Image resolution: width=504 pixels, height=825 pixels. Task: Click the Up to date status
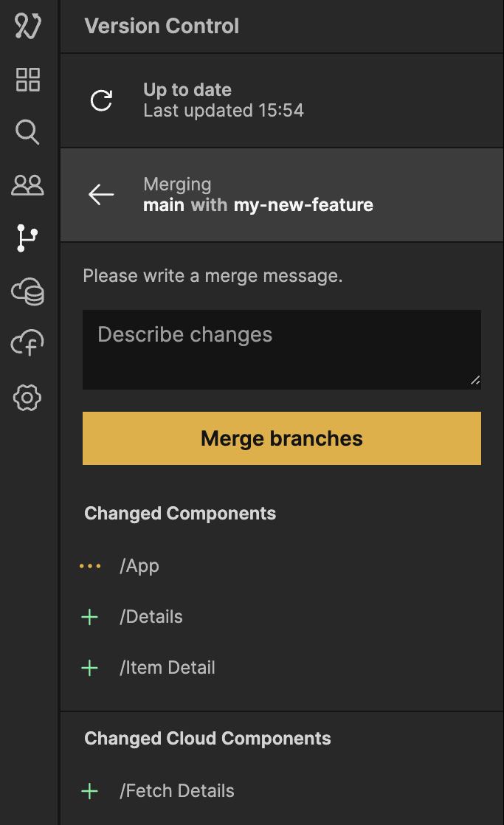coord(187,90)
